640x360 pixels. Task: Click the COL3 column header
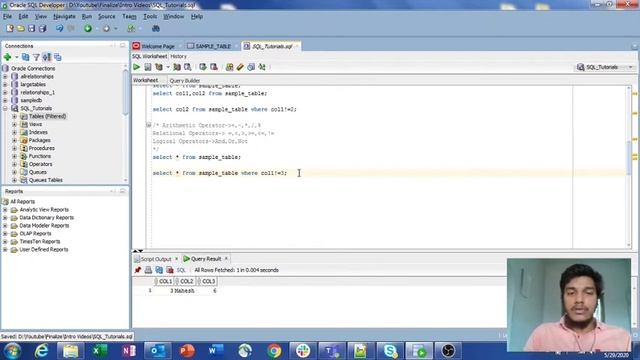208,282
